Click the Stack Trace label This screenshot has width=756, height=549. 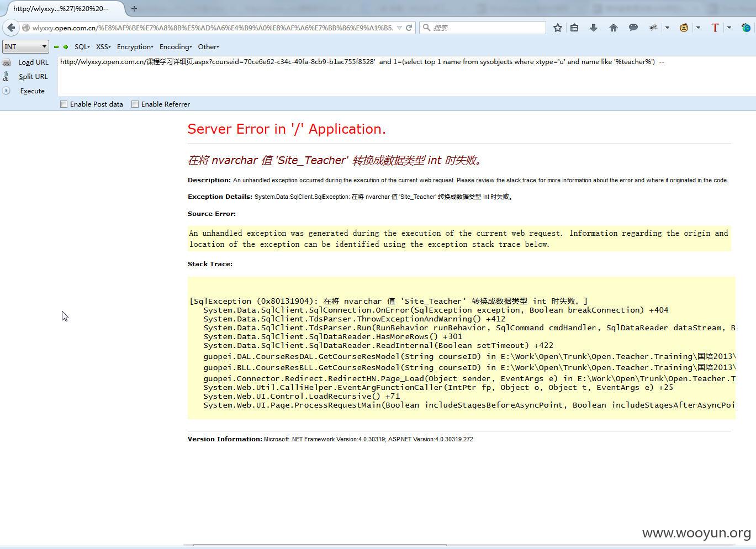tap(210, 264)
